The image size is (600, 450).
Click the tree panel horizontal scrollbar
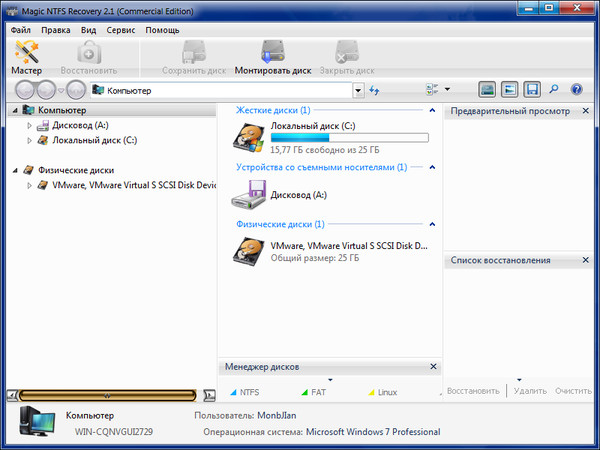[110, 395]
